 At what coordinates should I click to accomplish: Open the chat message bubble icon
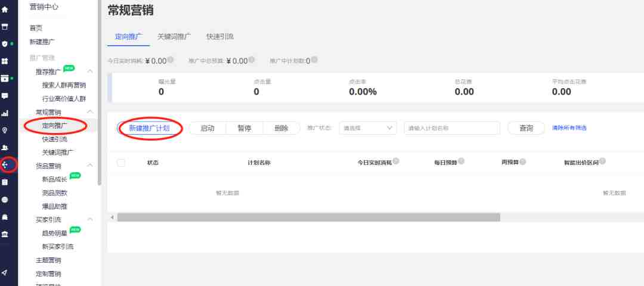pos(5,95)
